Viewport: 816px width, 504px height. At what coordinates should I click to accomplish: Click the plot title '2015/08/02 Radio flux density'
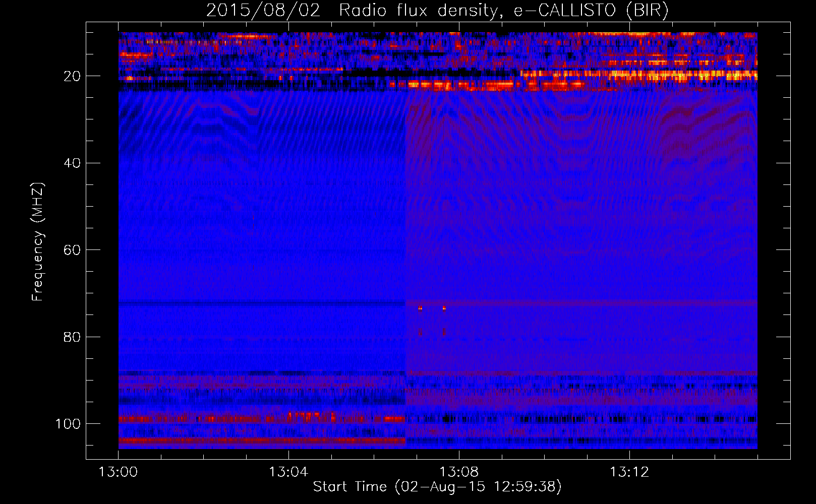[437, 11]
